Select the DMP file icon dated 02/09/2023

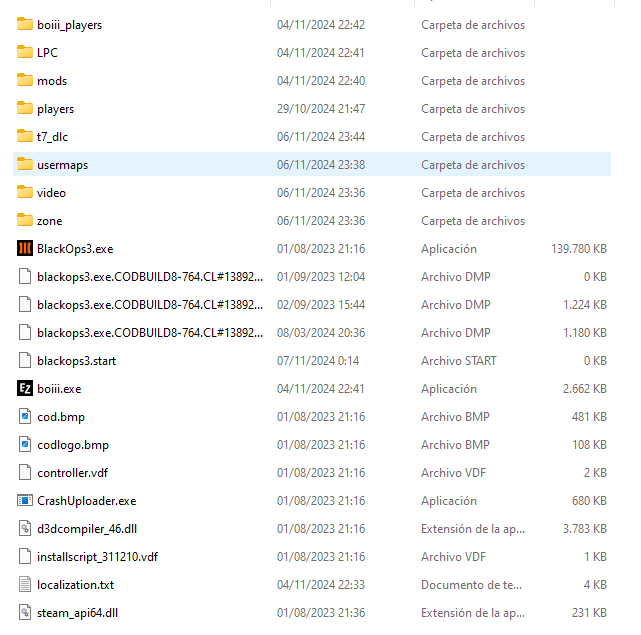click(25, 305)
